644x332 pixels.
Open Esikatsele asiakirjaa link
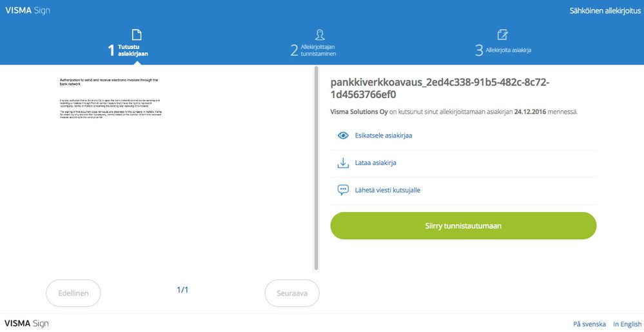[384, 135]
